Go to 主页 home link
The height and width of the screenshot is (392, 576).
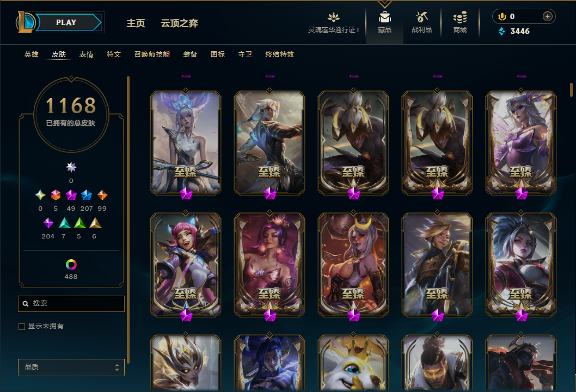pos(136,23)
